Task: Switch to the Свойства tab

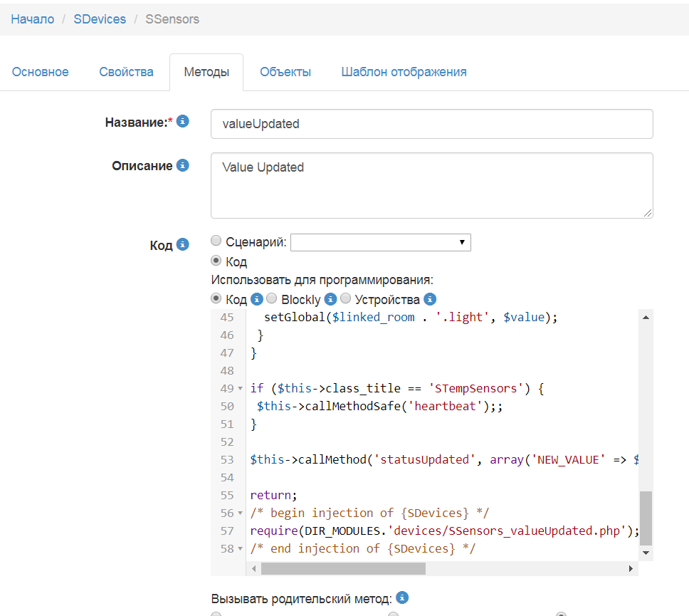Action: pos(126,72)
